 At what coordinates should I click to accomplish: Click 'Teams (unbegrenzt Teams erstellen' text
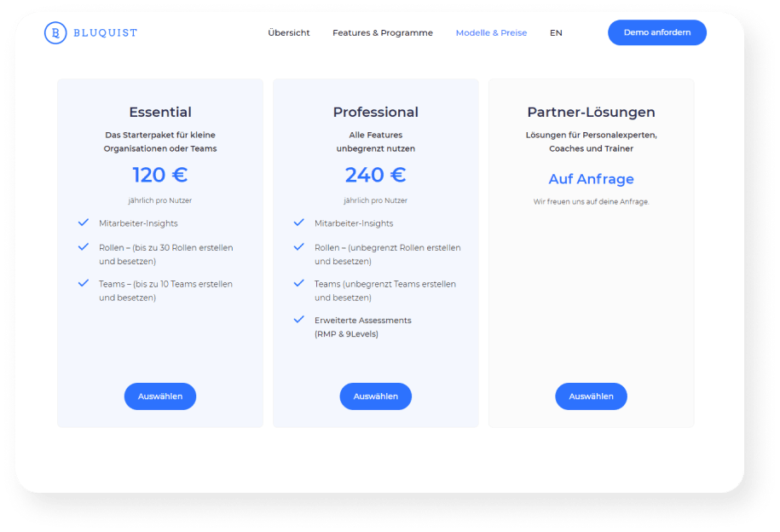(x=385, y=291)
